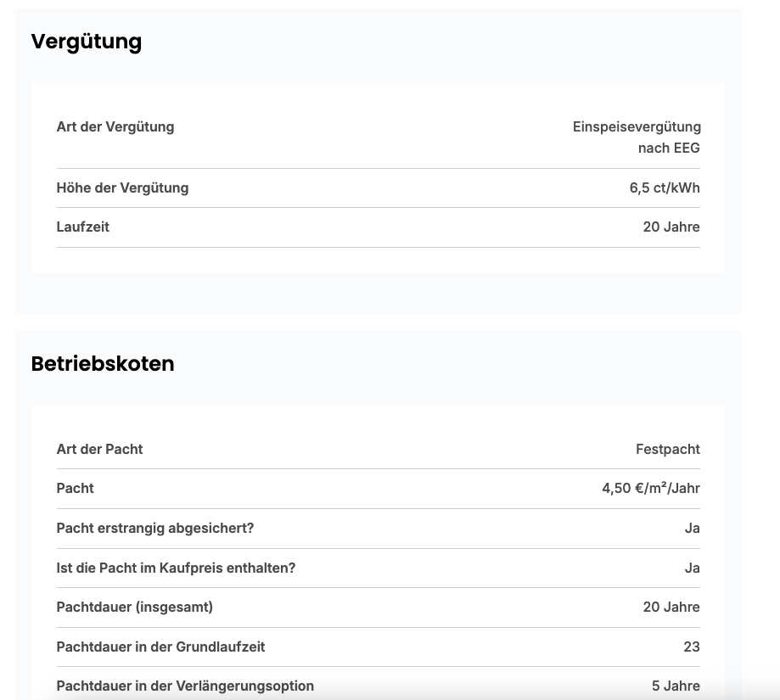Image resolution: width=780 pixels, height=700 pixels.
Task: Click the Betriebskoten section heading
Action: pos(103,363)
